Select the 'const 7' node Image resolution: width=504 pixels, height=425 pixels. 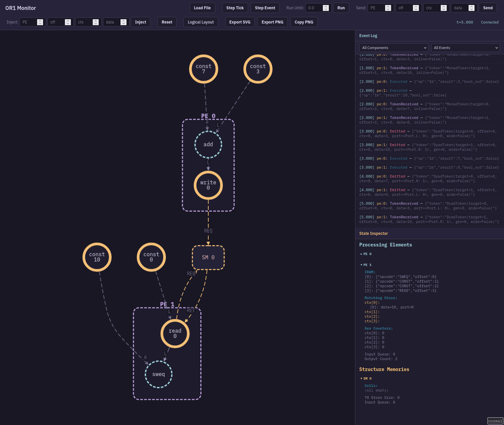(x=203, y=69)
